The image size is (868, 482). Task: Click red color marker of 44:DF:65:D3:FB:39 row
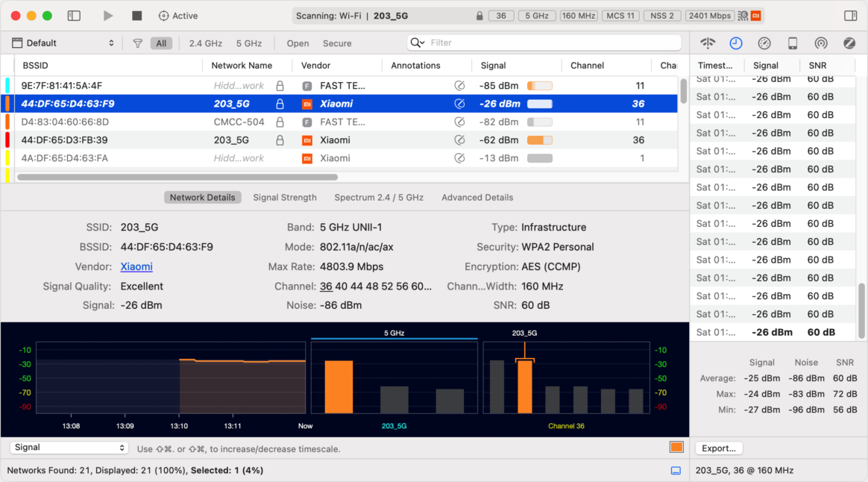coord(7,140)
